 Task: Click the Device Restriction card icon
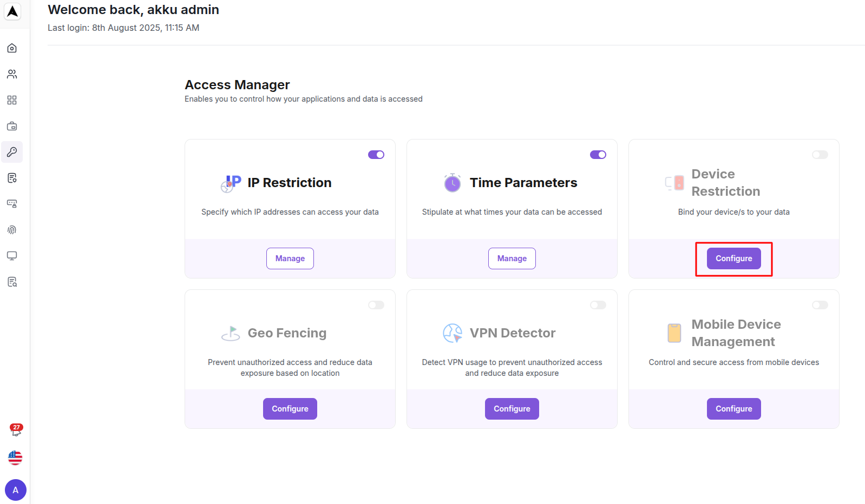click(x=674, y=183)
